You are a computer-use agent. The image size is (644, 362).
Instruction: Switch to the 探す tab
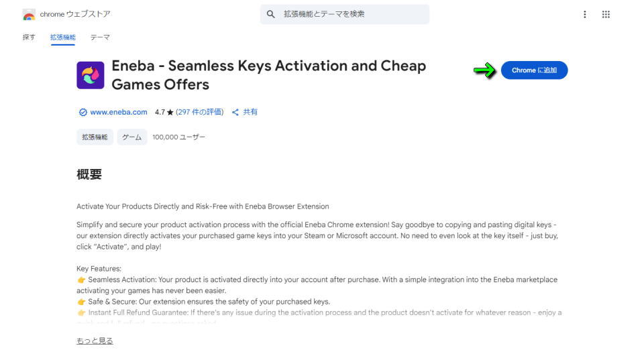(29, 38)
